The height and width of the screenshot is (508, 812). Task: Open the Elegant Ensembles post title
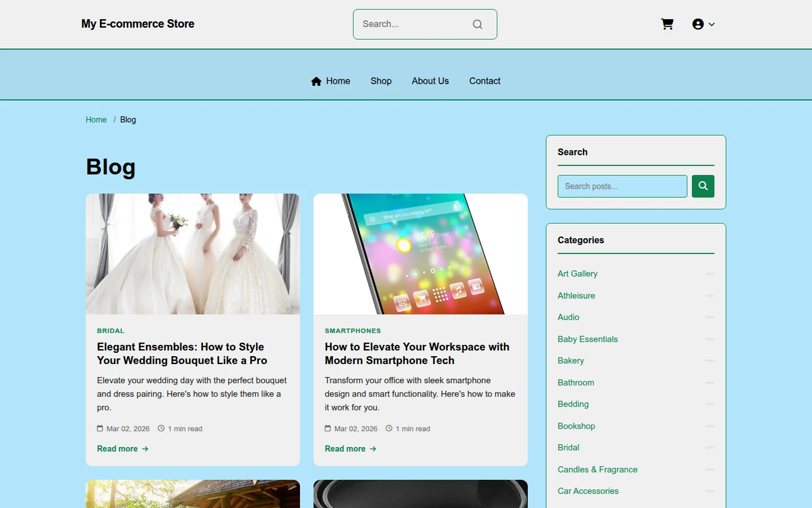pyautogui.click(x=182, y=354)
